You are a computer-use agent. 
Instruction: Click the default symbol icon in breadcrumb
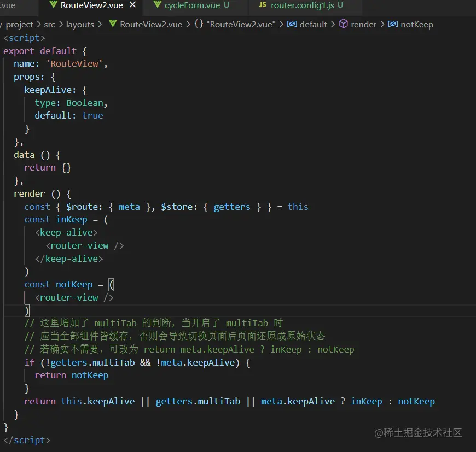click(292, 24)
